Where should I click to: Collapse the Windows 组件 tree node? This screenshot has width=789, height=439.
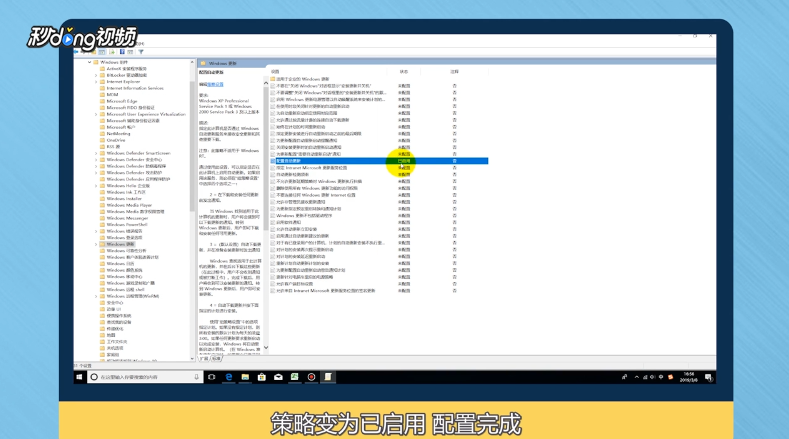click(90, 62)
